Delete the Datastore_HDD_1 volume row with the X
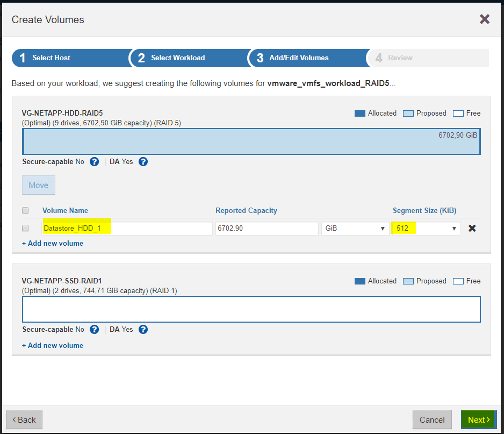The width and height of the screenshot is (504, 434). [472, 228]
